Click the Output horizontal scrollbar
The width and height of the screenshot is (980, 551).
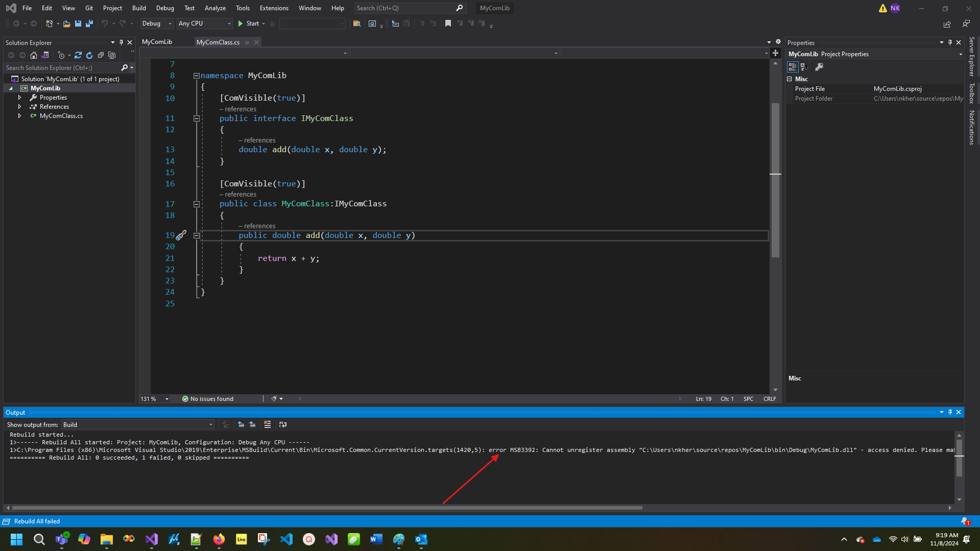(327, 508)
